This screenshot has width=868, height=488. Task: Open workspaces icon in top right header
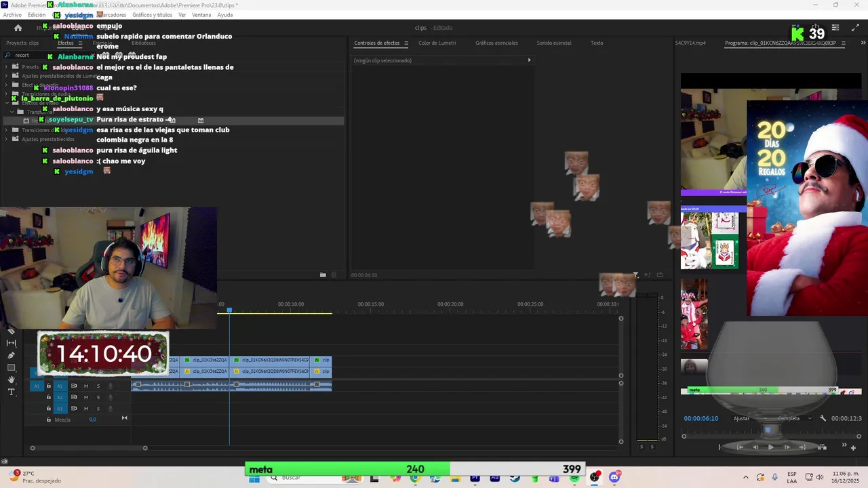(x=835, y=28)
